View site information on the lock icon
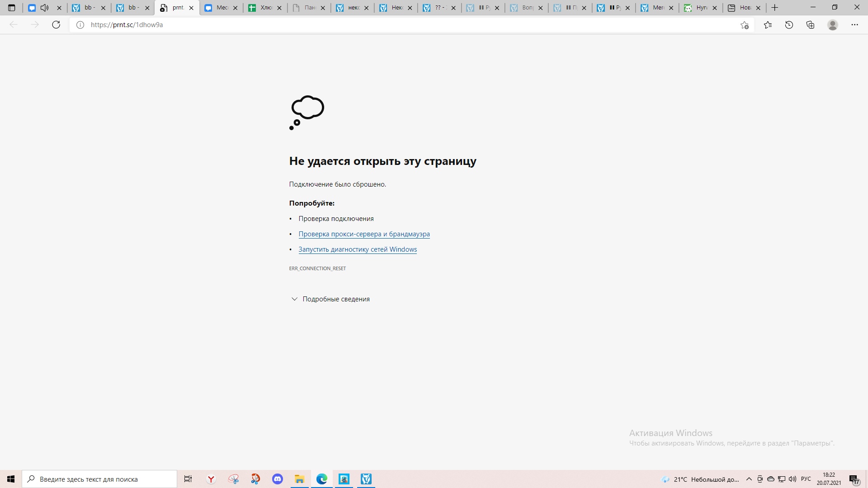 coord(80,25)
